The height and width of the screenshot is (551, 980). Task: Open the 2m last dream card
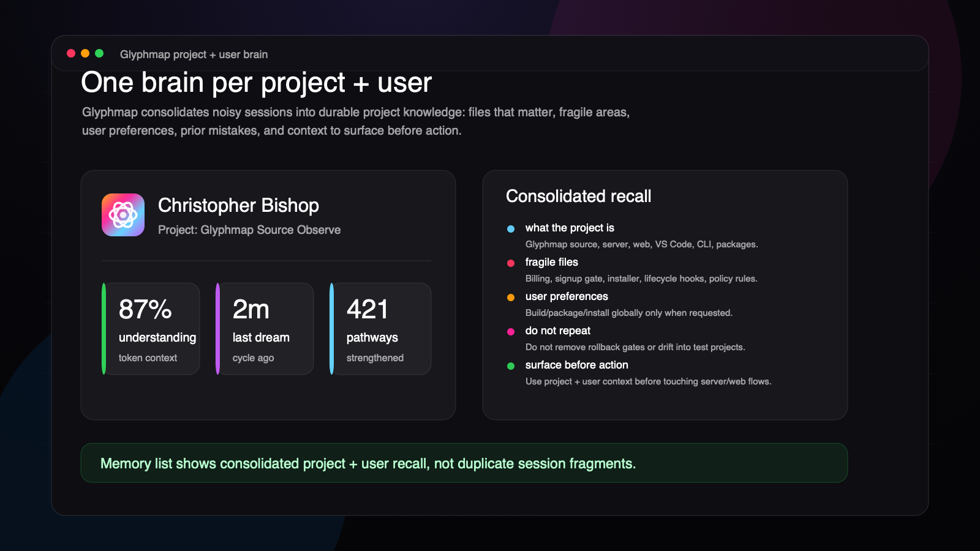click(x=265, y=329)
